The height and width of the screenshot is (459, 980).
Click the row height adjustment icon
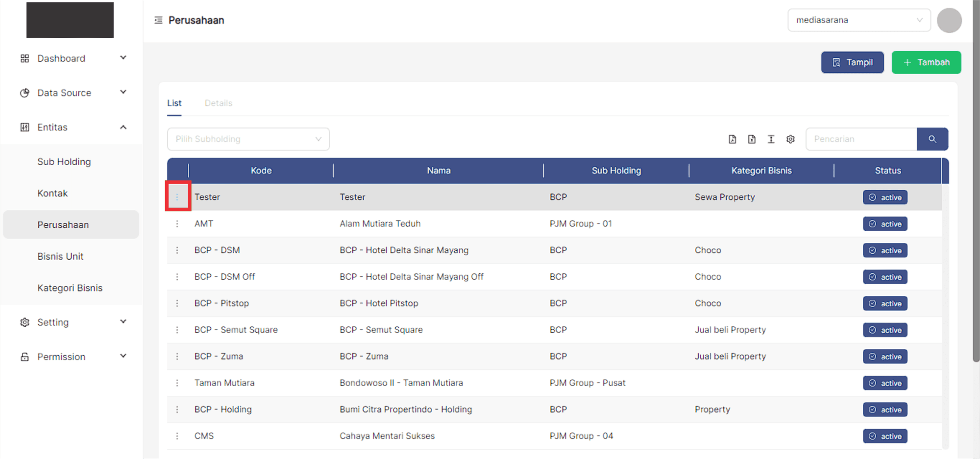771,139
